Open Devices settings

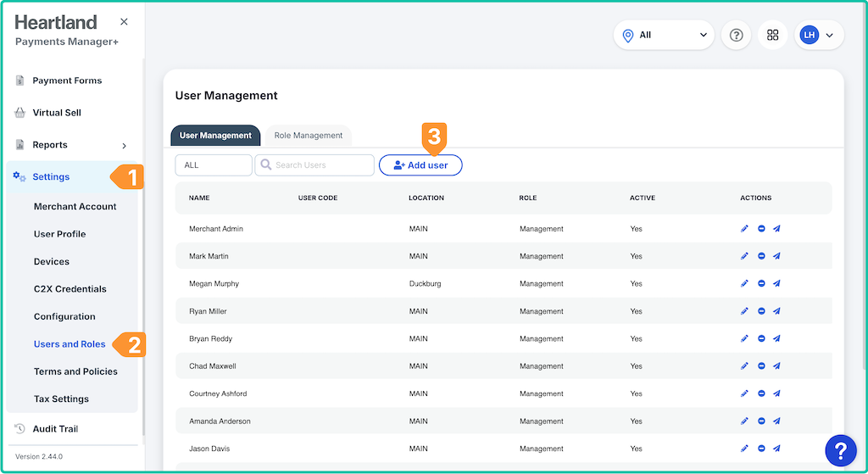click(52, 261)
